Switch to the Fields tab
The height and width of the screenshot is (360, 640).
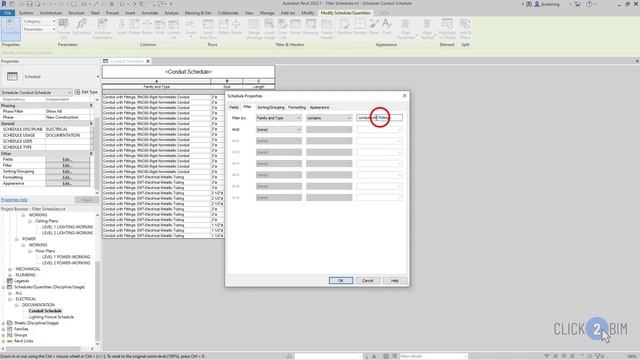point(234,107)
